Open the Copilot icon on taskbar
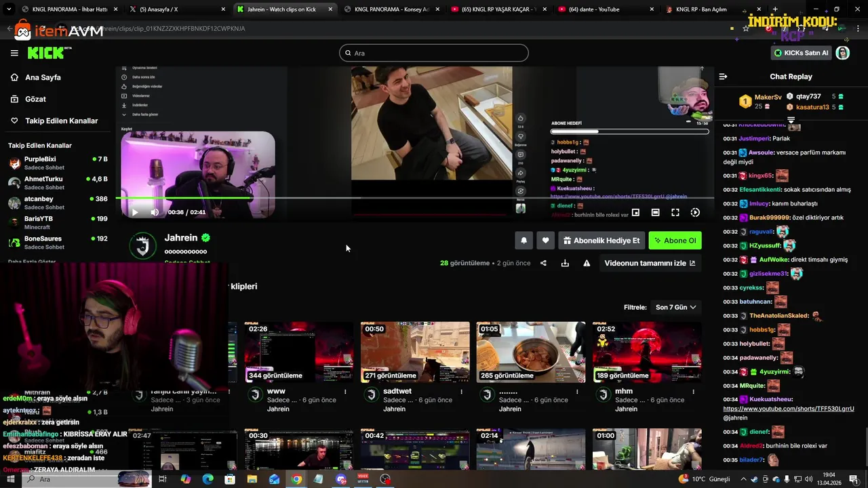 185,479
